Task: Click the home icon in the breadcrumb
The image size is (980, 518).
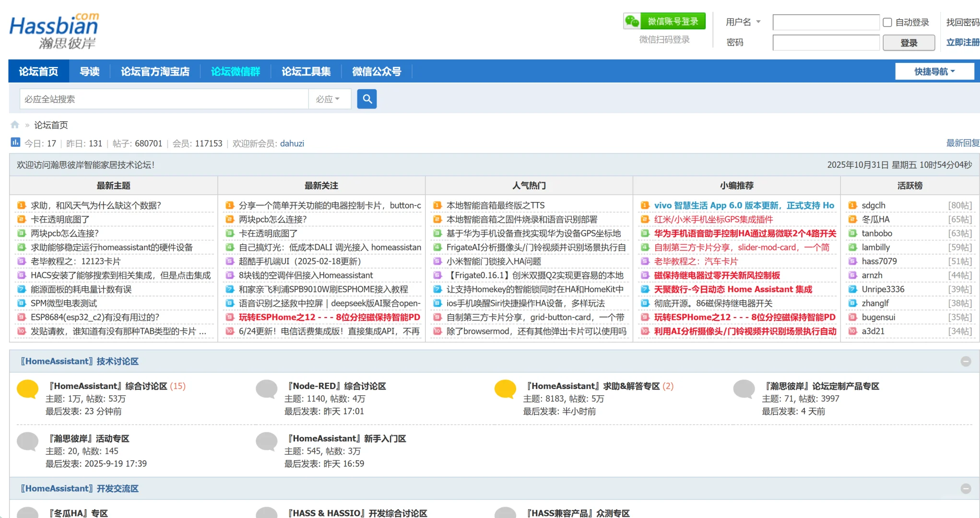Action: click(x=14, y=124)
